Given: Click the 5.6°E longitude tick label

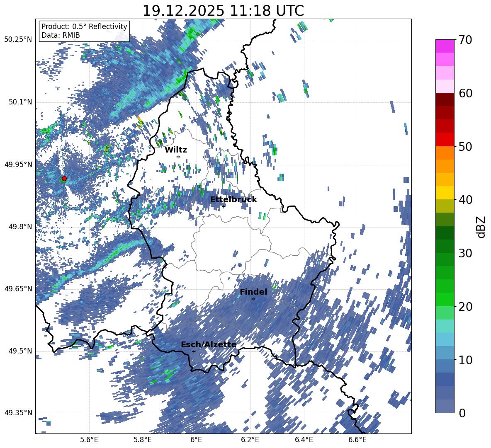Looking at the screenshot, I should tap(89, 440).
